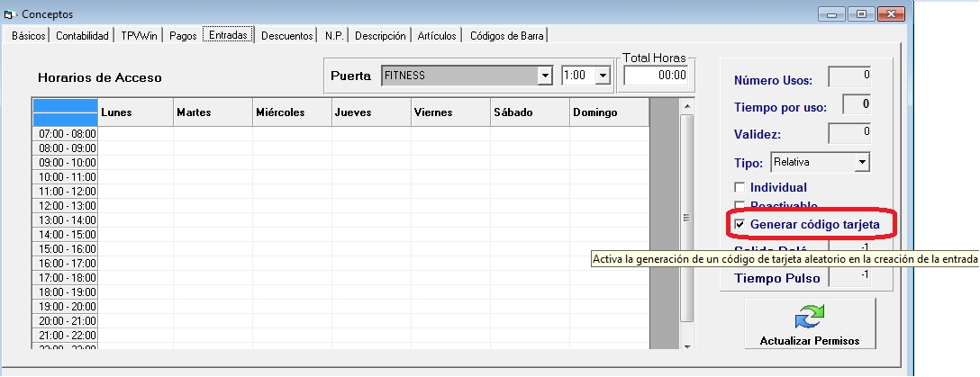Image resolution: width=980 pixels, height=377 pixels.
Task: Open the Descripción tab
Action: click(x=381, y=36)
